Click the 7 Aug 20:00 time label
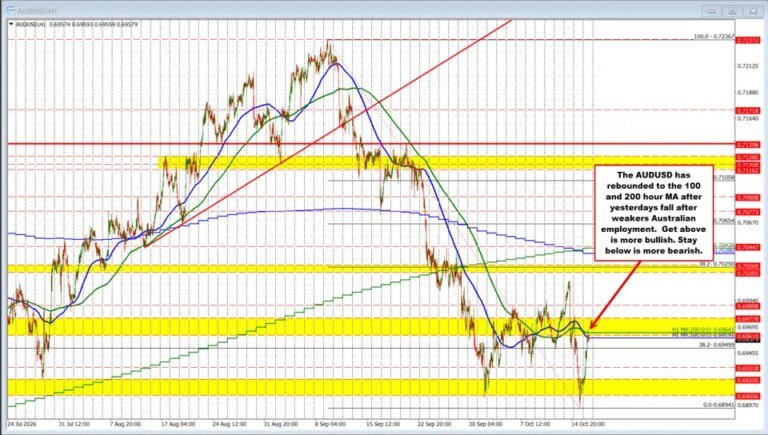This screenshot has height=435, width=768. pyautogui.click(x=126, y=424)
